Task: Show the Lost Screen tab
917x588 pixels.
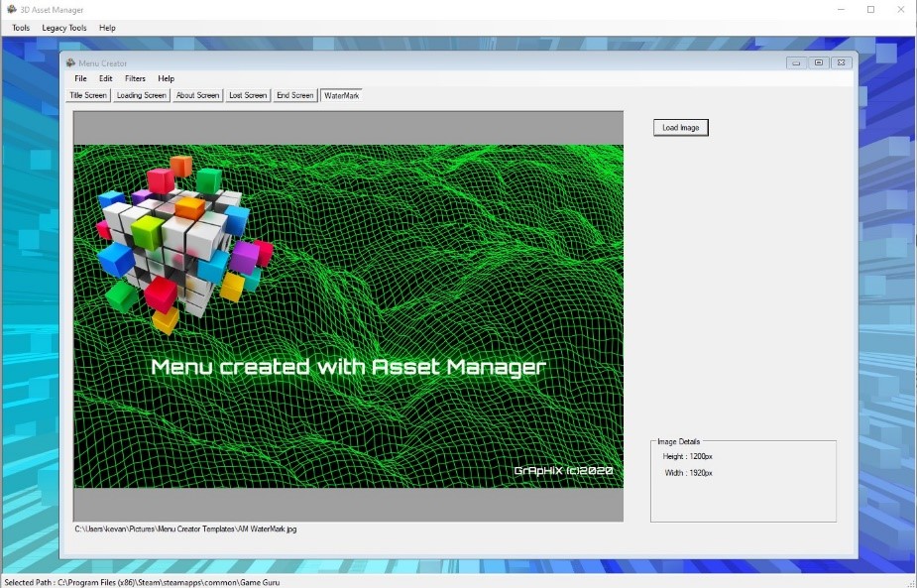Action: (x=248, y=95)
